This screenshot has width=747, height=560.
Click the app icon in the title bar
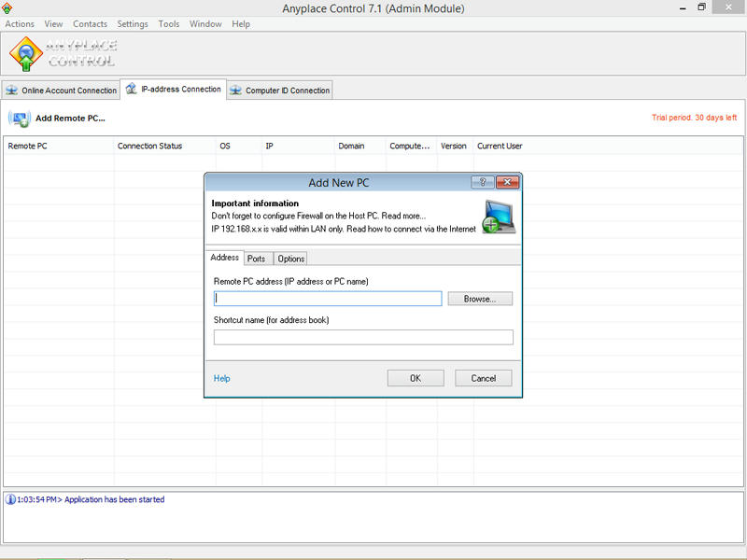click(7, 8)
